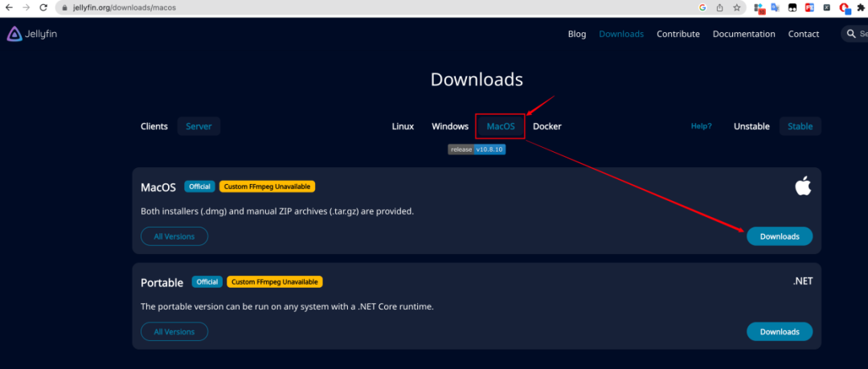
Task: Open Contribute in navigation
Action: pyautogui.click(x=678, y=35)
